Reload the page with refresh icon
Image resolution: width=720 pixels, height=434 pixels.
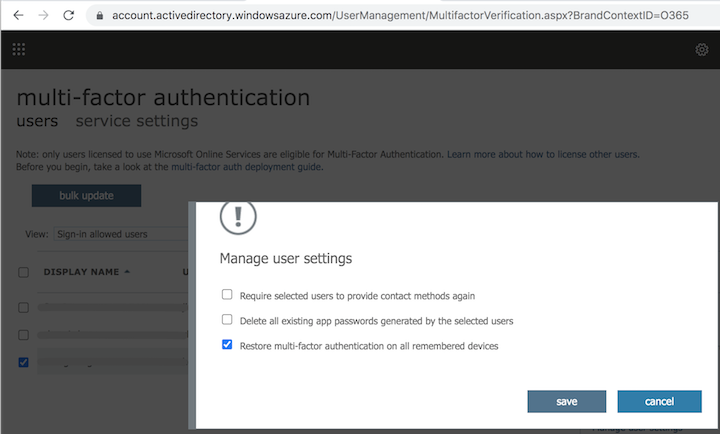tap(68, 15)
